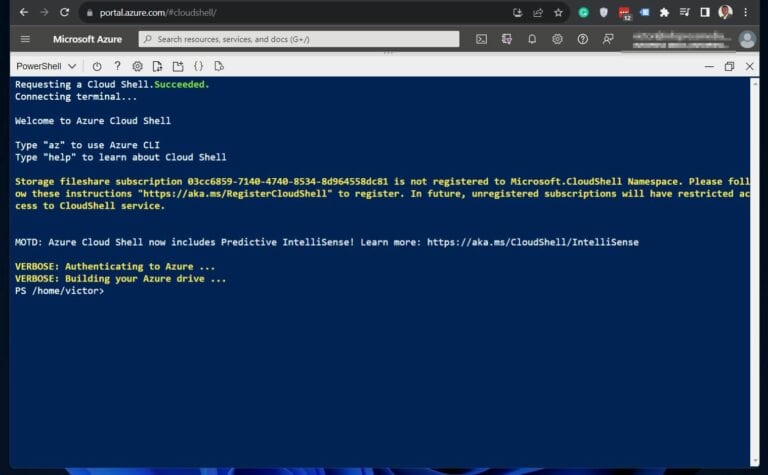The width and height of the screenshot is (768, 475).
Task: Open the Notifications bell
Action: click(532, 39)
